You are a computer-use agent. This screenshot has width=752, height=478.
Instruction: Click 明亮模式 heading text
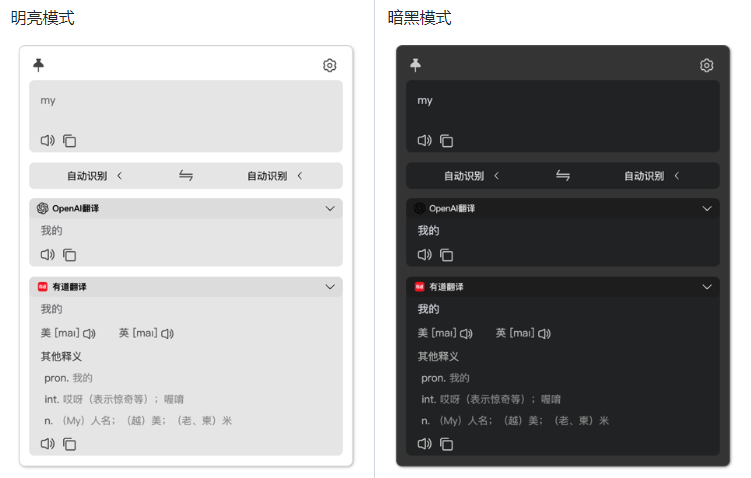click(43, 18)
